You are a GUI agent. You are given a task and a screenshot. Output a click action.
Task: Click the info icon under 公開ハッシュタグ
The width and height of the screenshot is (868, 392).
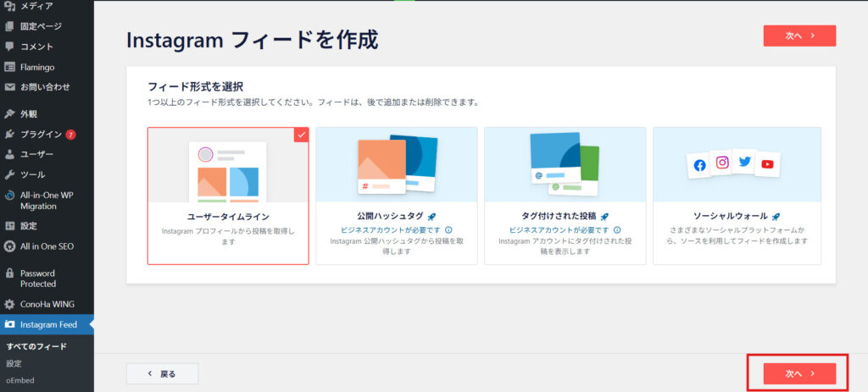pyautogui.click(x=448, y=230)
